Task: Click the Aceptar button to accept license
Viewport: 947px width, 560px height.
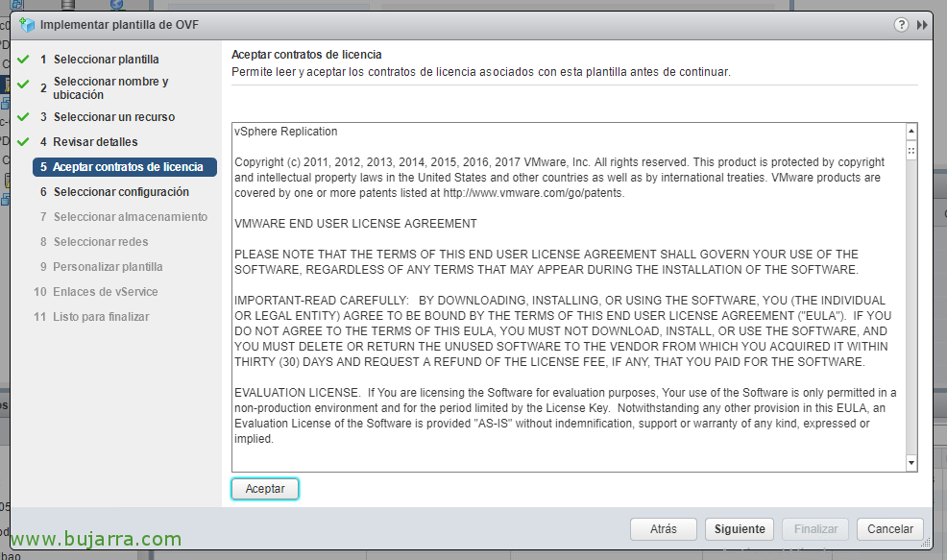Action: (265, 489)
